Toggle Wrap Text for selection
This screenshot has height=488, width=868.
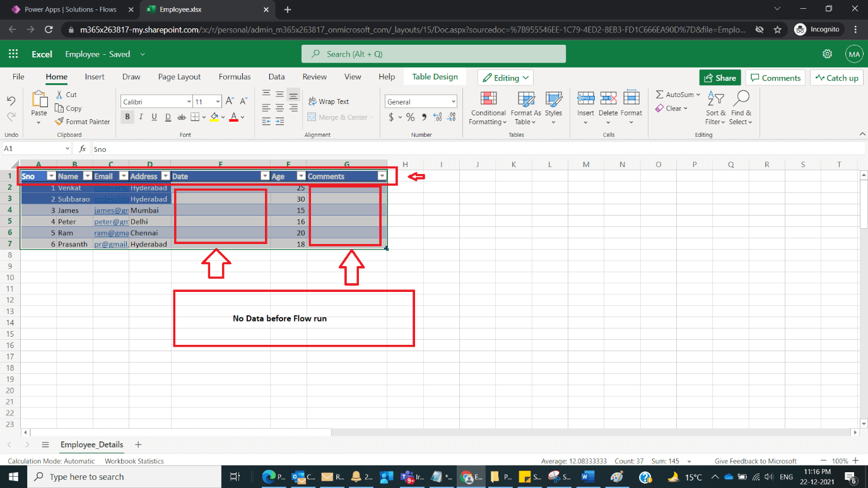point(333,101)
